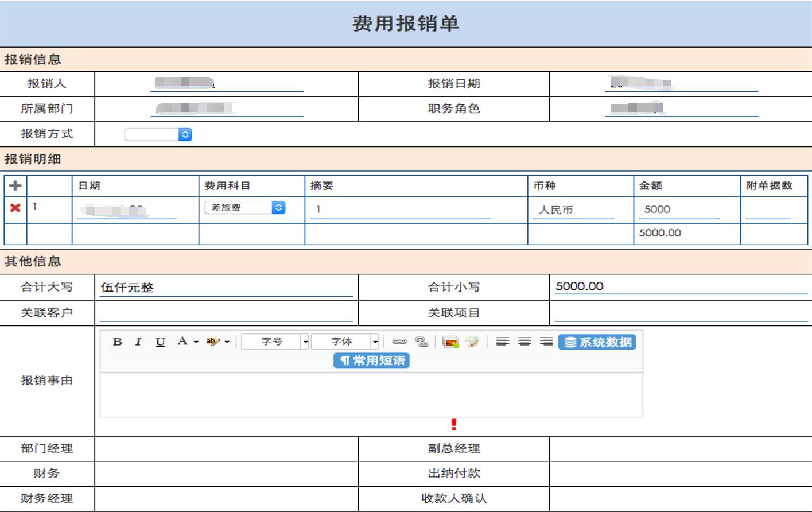The width and height of the screenshot is (812, 512).
Task: Open the highlight color picker
Action: (x=227, y=342)
